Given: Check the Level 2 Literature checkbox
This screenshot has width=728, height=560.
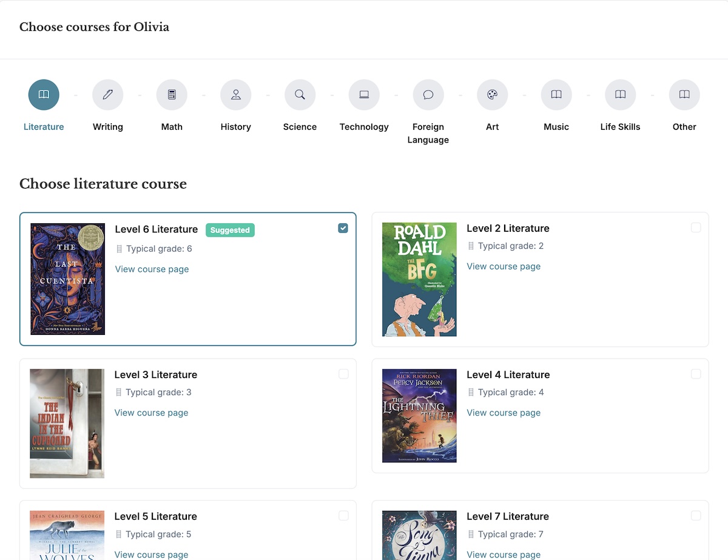Looking at the screenshot, I should (696, 228).
